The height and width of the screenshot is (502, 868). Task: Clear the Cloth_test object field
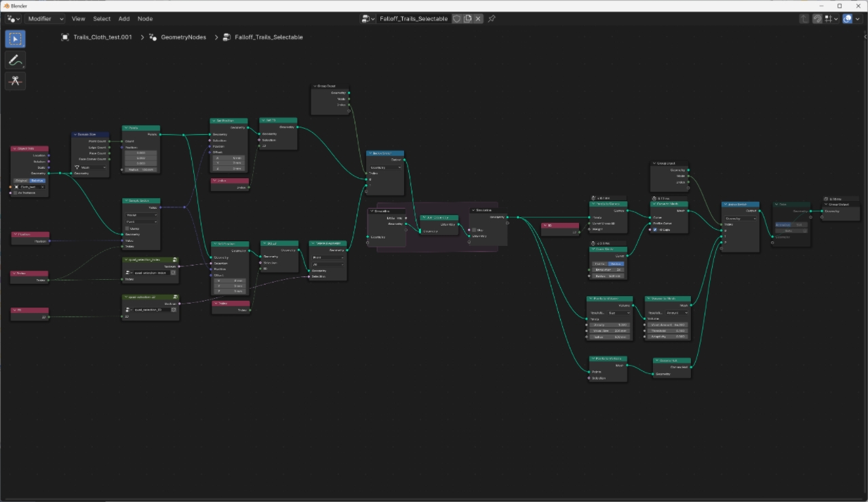(43, 187)
